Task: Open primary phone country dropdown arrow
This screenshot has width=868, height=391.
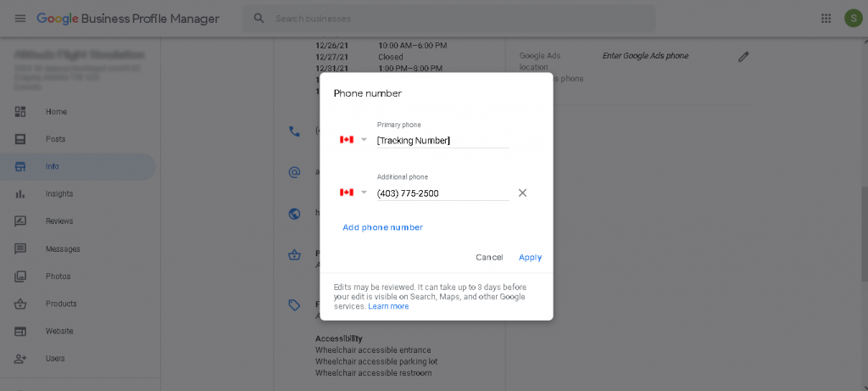Action: 364,140
